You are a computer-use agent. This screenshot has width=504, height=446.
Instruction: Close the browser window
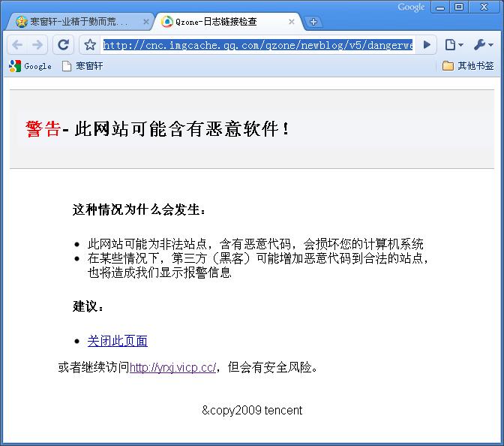point(484,7)
